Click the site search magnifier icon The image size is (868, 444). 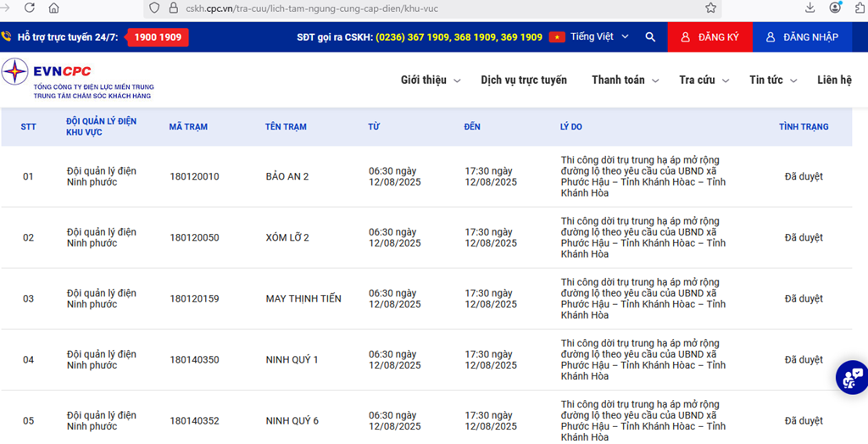(x=650, y=37)
